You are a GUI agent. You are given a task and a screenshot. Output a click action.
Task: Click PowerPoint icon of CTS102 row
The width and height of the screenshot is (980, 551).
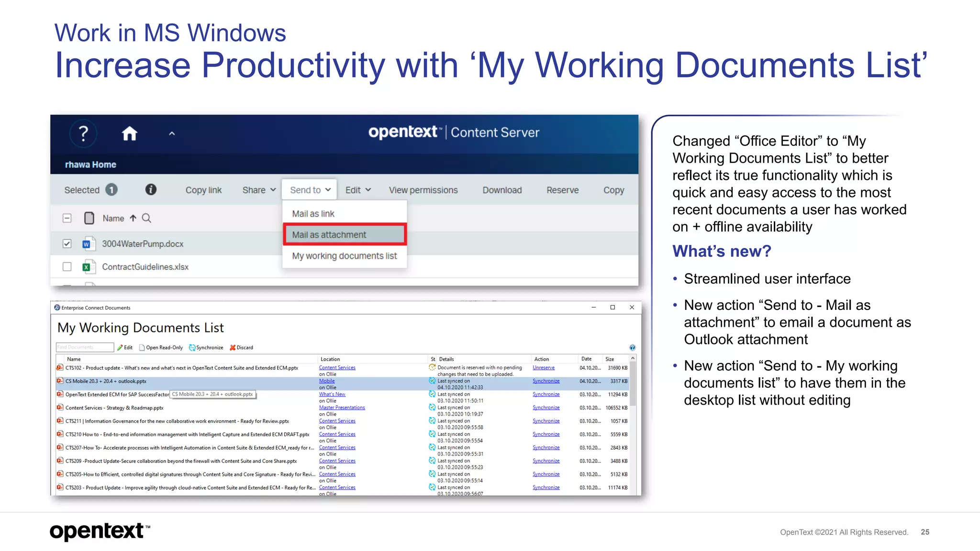60,368
